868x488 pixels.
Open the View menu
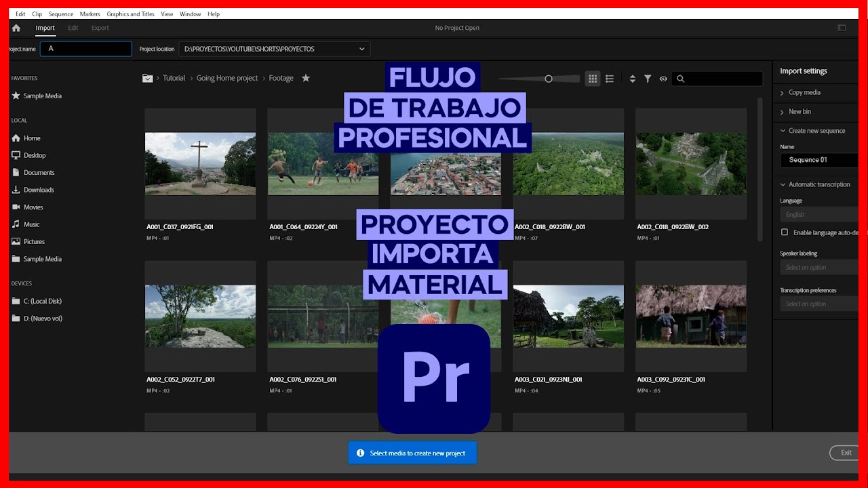(167, 14)
